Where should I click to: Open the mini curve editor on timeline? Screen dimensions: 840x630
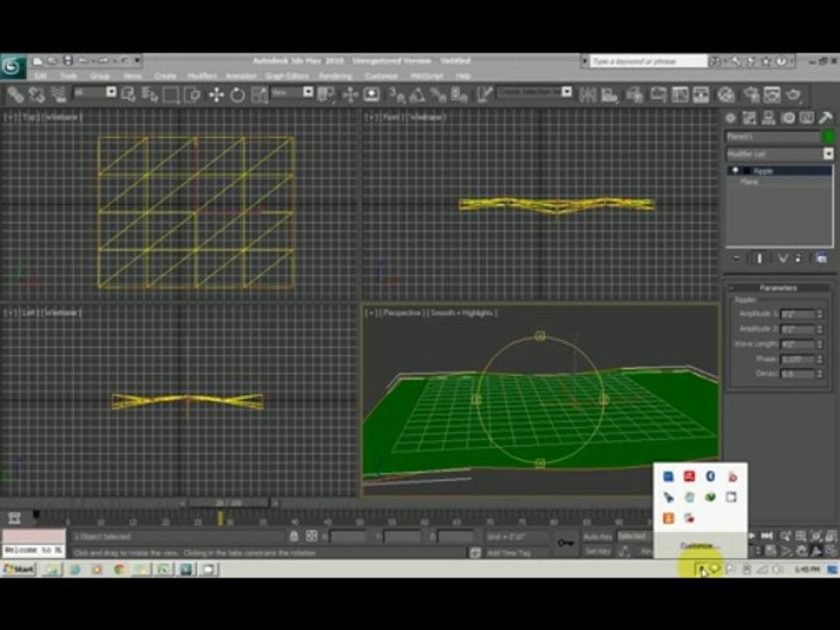point(14,518)
